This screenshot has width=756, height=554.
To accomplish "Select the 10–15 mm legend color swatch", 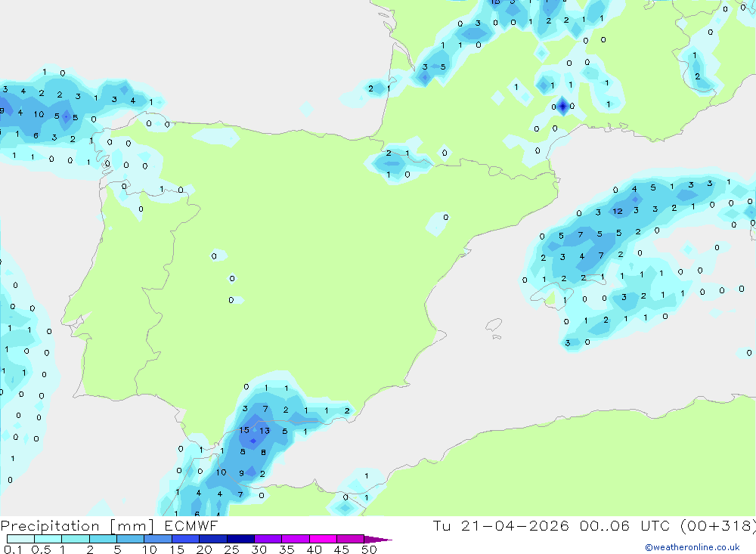I will click(x=158, y=539).
